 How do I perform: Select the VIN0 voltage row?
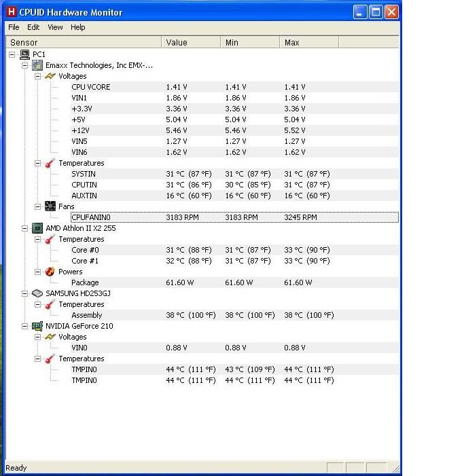(234, 348)
